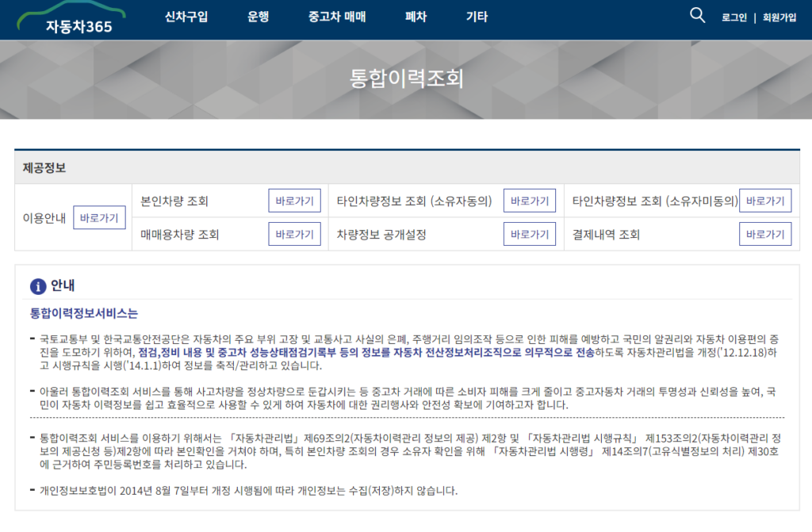Click 바로가기 for 본인차량 조회
This screenshot has height=532, width=812.
(x=294, y=201)
